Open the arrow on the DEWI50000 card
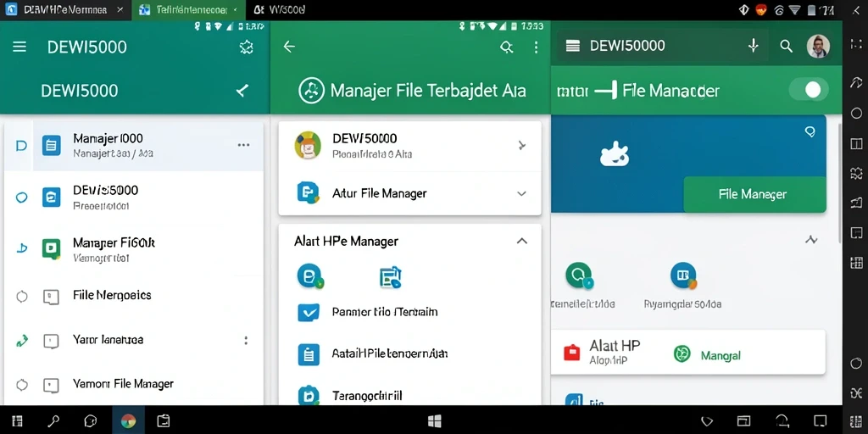This screenshot has height=434, width=868. [x=521, y=146]
